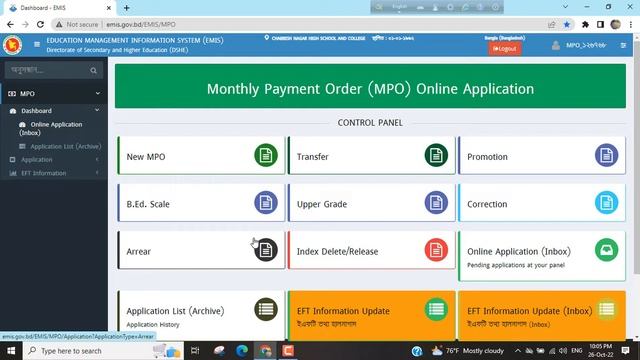
Task: Open a new browser tab
Action: (127, 8)
